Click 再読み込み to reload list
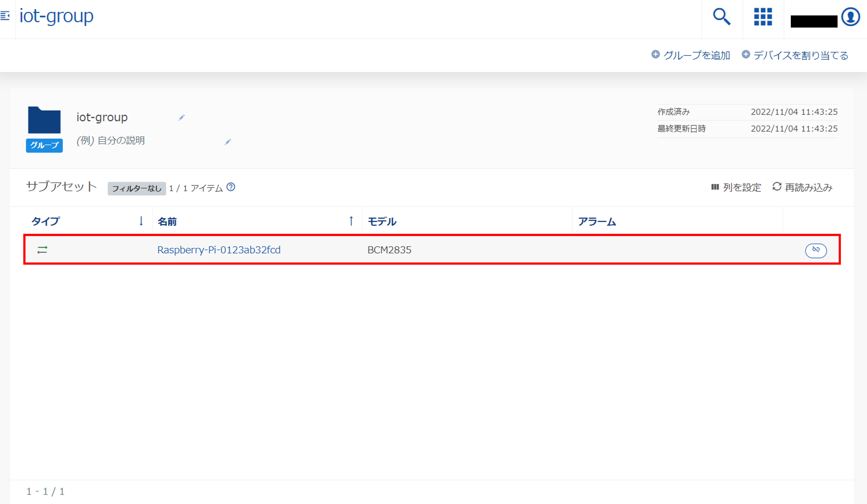This screenshot has width=867, height=504. [802, 188]
